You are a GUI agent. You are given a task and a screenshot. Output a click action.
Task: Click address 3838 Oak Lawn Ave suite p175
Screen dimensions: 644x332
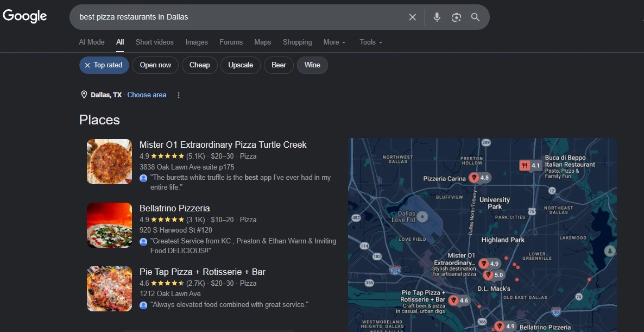click(x=187, y=167)
